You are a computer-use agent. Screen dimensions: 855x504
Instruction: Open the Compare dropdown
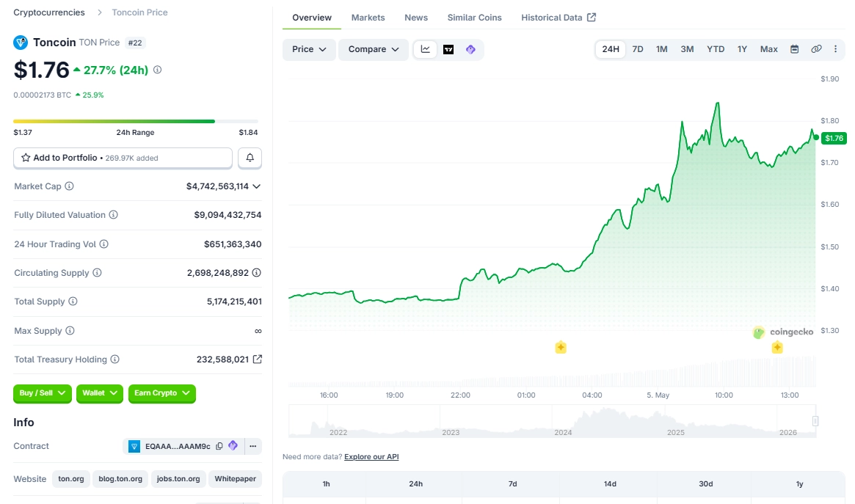point(374,50)
